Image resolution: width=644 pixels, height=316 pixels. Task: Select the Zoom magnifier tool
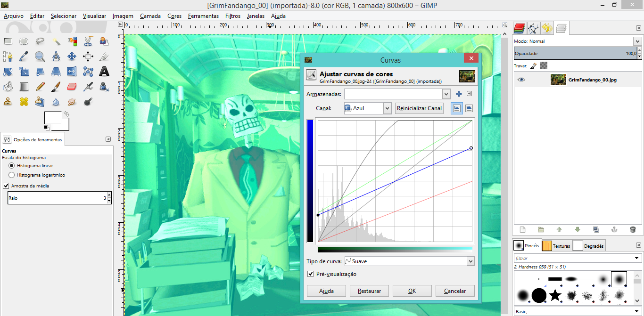tap(40, 57)
